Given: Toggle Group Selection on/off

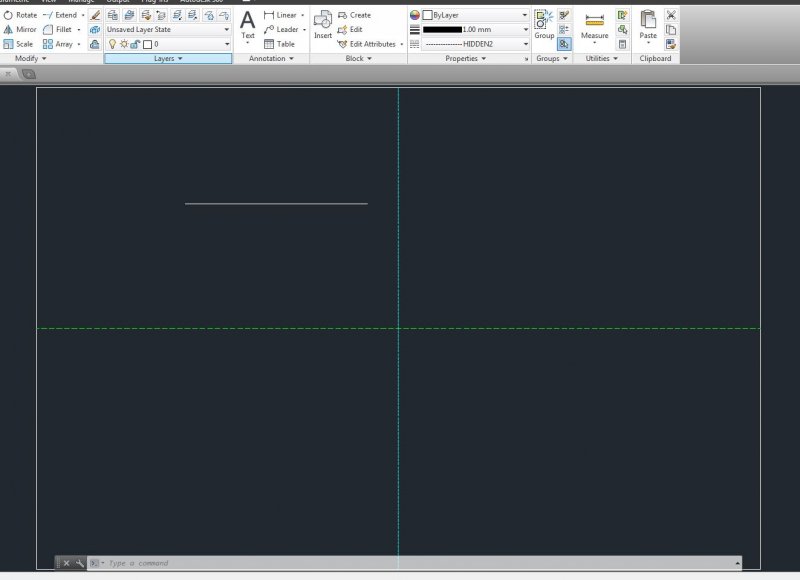Looking at the screenshot, I should coord(564,44).
